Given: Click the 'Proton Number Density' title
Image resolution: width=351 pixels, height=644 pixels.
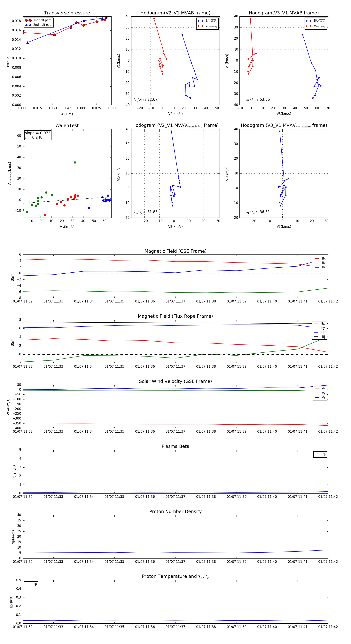Looking at the screenshot, I should click(175, 511).
